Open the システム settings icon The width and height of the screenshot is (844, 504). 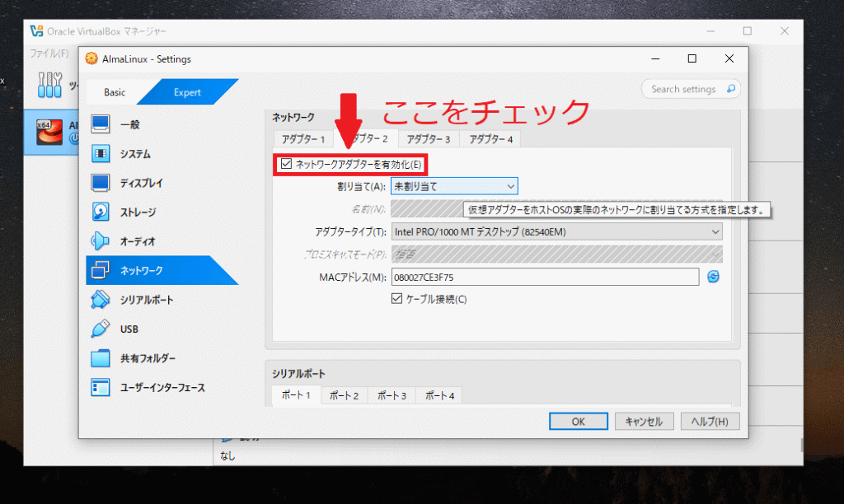[x=100, y=154]
